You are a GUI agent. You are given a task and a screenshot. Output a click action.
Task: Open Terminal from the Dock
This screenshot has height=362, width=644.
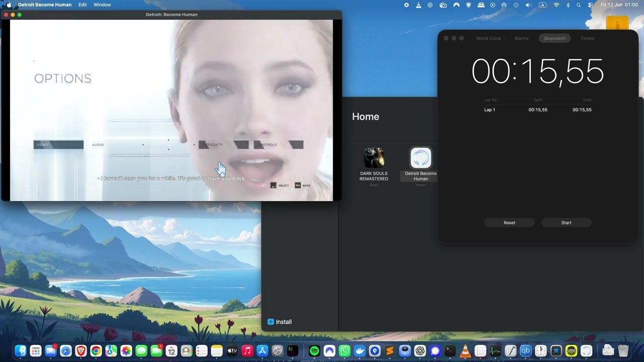[450, 351]
